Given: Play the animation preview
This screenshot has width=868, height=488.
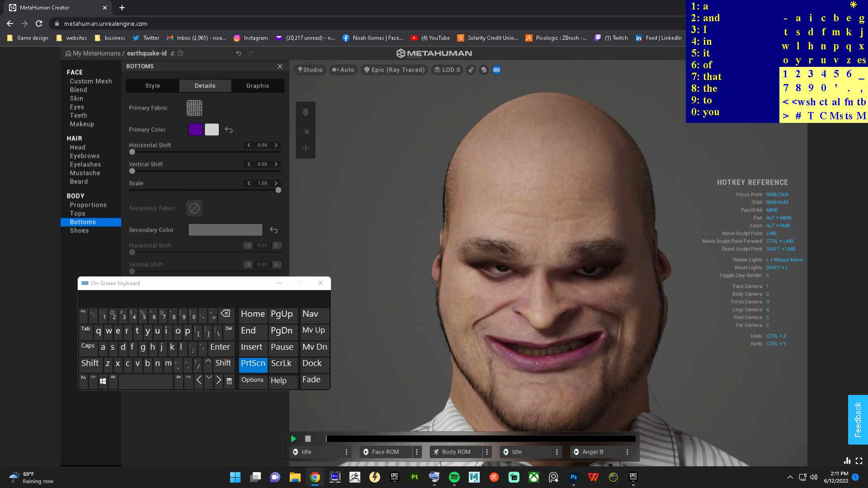Looking at the screenshot, I should point(294,439).
